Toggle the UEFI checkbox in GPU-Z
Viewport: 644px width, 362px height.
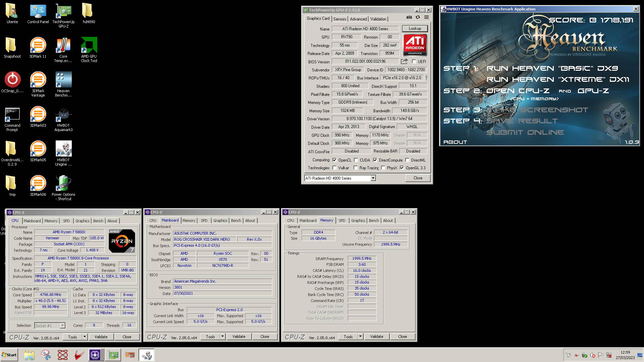(x=414, y=62)
